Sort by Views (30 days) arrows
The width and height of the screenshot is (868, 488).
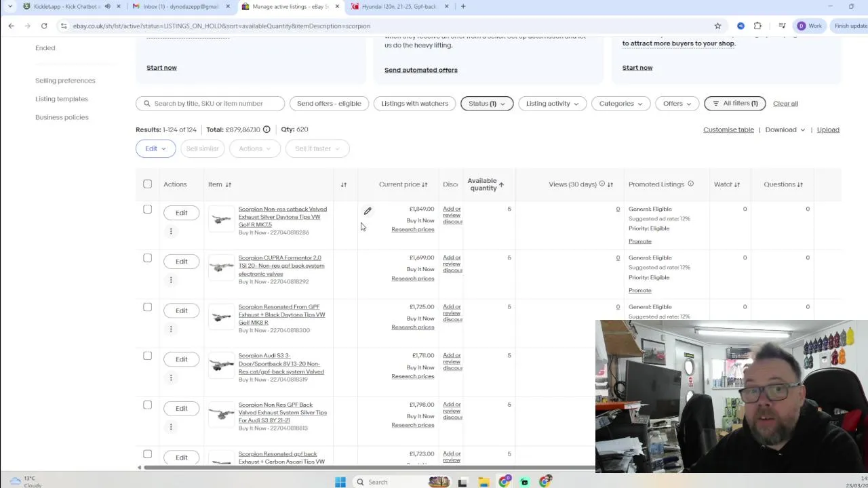tap(610, 184)
